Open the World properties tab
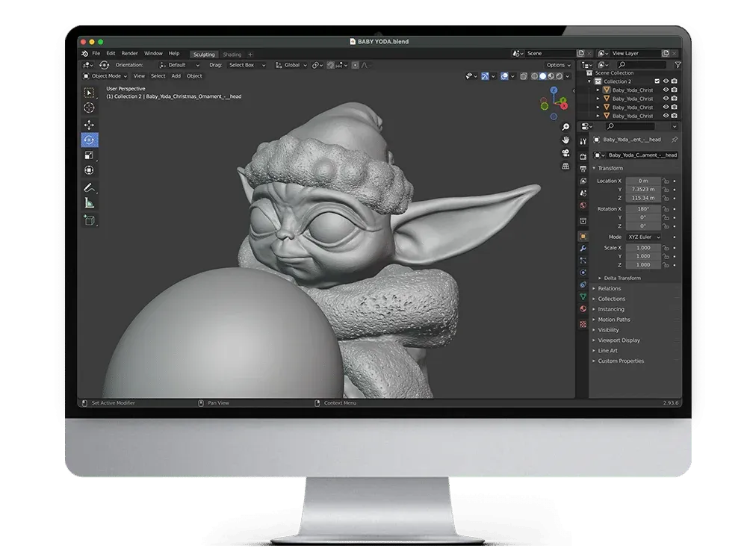 583,205
